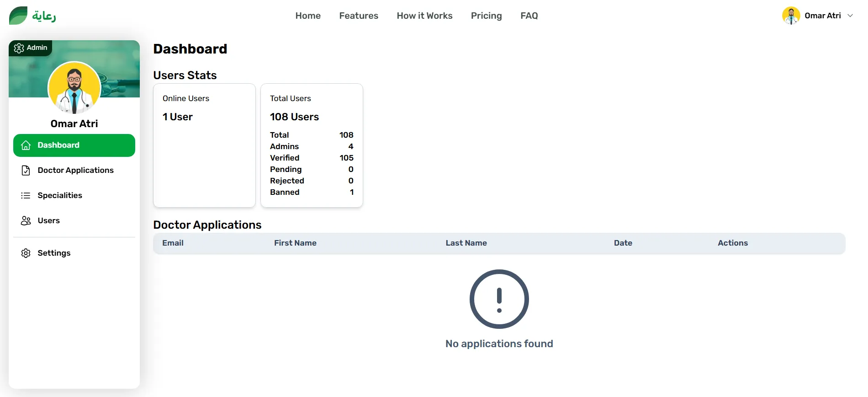868x397 pixels.
Task: Click the Date column header
Action: pyautogui.click(x=623, y=243)
